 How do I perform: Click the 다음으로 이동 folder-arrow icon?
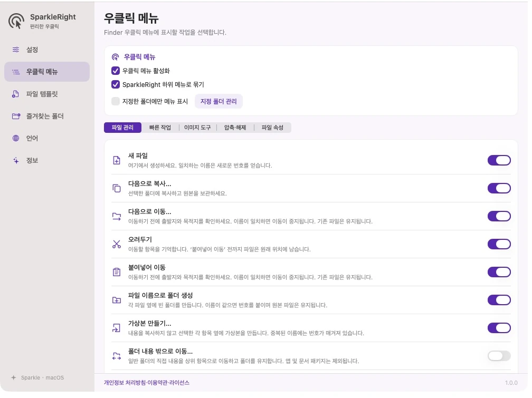click(x=116, y=216)
